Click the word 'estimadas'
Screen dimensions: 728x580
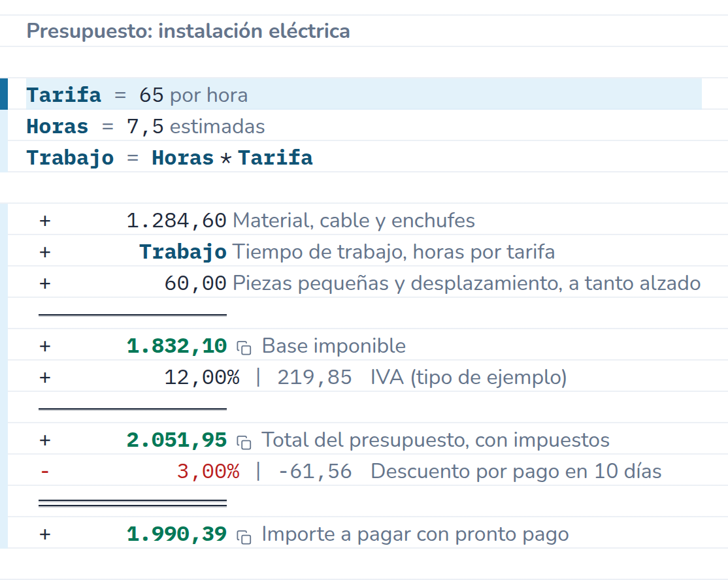click(x=217, y=126)
